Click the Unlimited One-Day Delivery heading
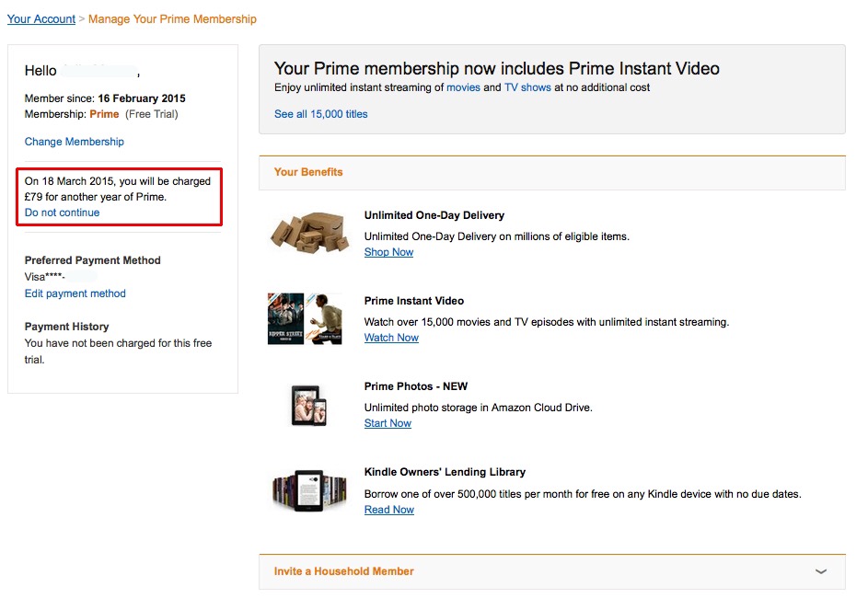The image size is (868, 598). coord(434,215)
